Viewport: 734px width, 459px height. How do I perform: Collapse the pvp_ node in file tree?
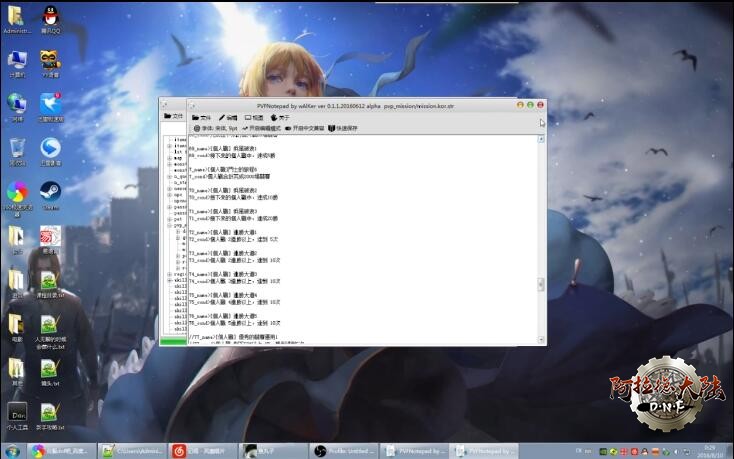pyautogui.click(x=169, y=225)
